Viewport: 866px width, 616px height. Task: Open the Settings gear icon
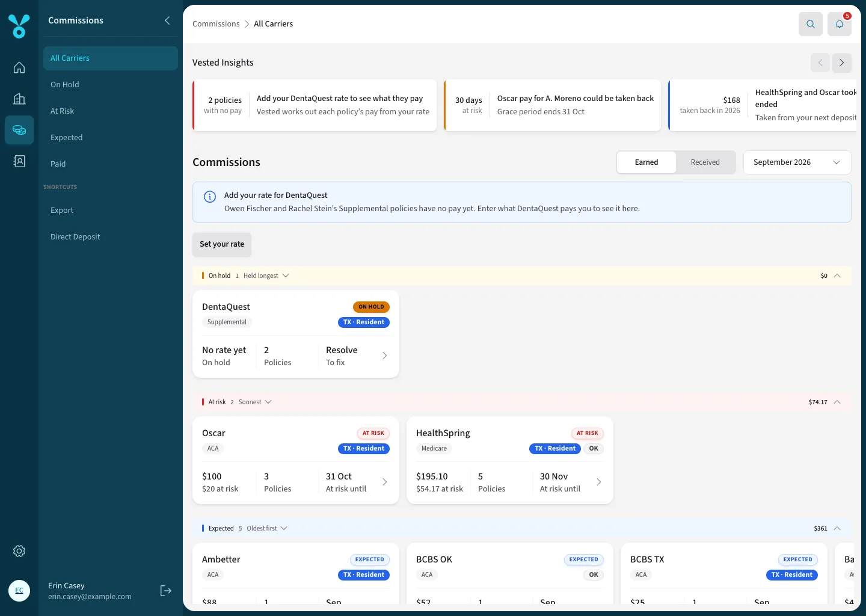[19, 551]
